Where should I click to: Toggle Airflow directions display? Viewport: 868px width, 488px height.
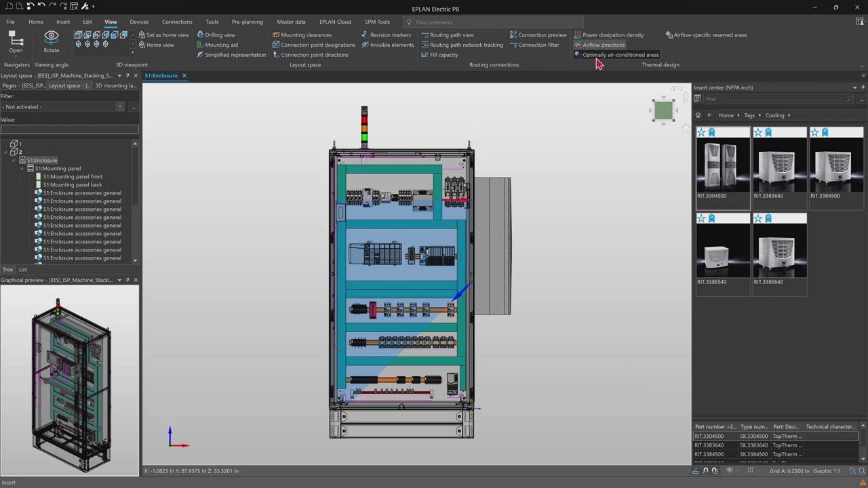603,45
